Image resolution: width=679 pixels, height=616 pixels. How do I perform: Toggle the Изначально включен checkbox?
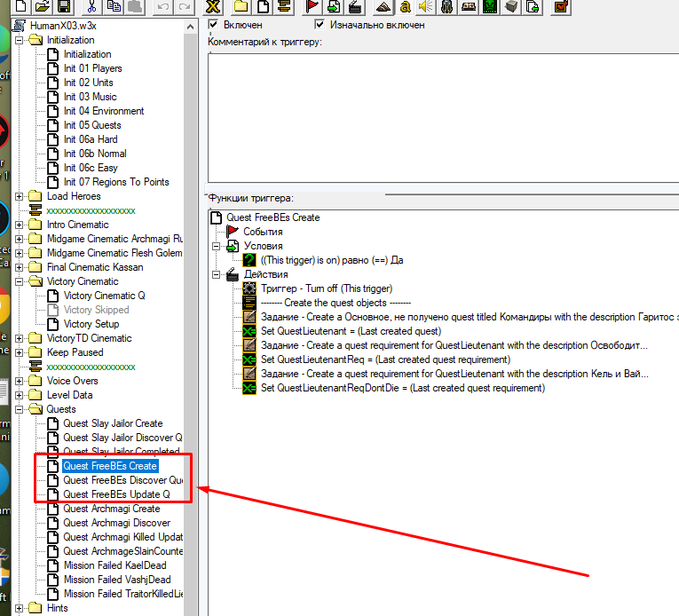tap(320, 24)
